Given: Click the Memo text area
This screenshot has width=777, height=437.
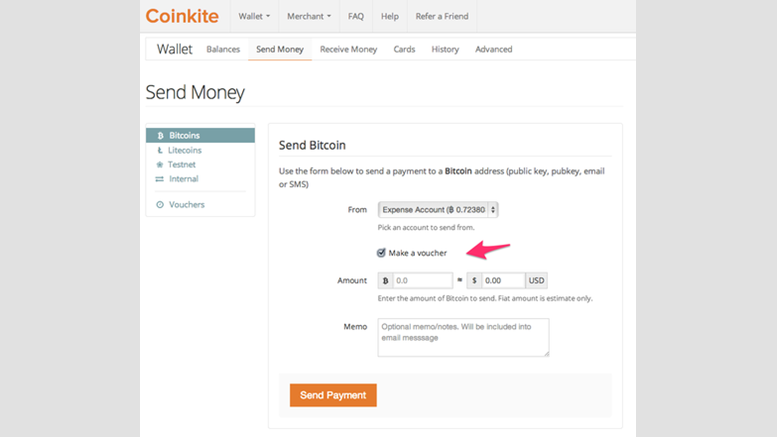Looking at the screenshot, I should tap(463, 337).
